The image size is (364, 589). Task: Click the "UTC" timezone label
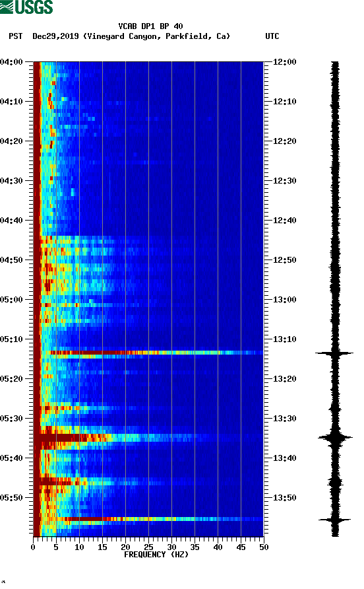272,36
